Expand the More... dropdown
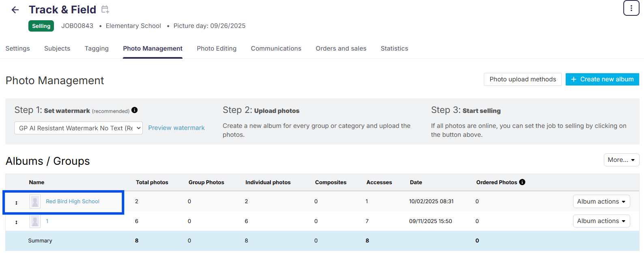 pos(621,160)
